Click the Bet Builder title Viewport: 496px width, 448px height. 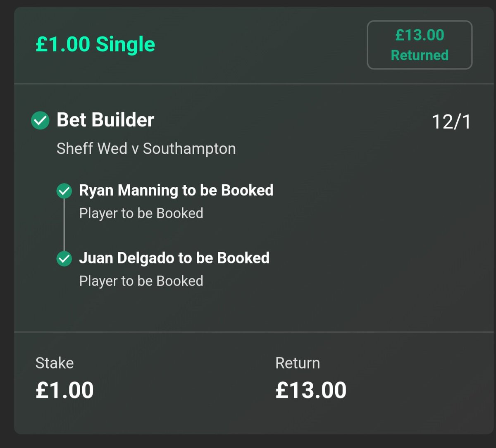(x=105, y=120)
